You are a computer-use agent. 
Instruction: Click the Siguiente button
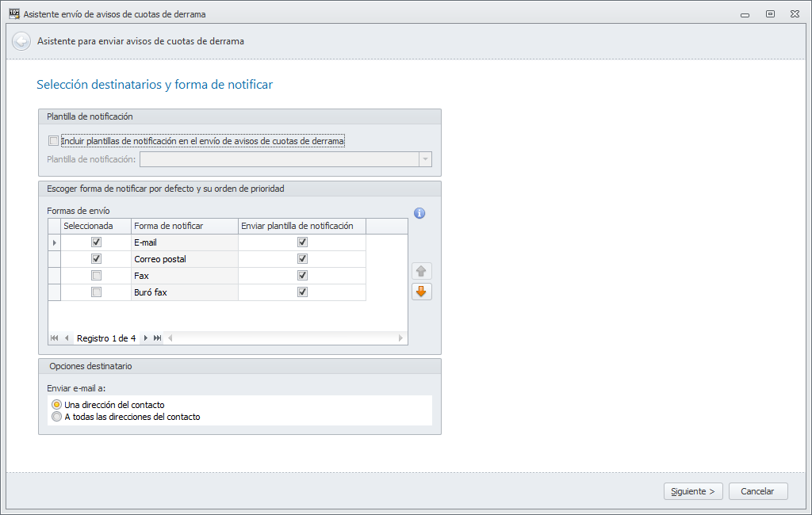693,491
